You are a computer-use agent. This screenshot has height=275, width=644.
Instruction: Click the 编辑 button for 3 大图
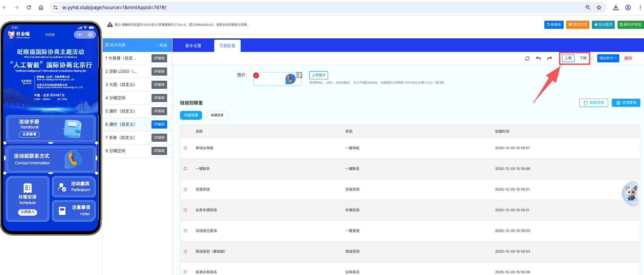(x=159, y=85)
